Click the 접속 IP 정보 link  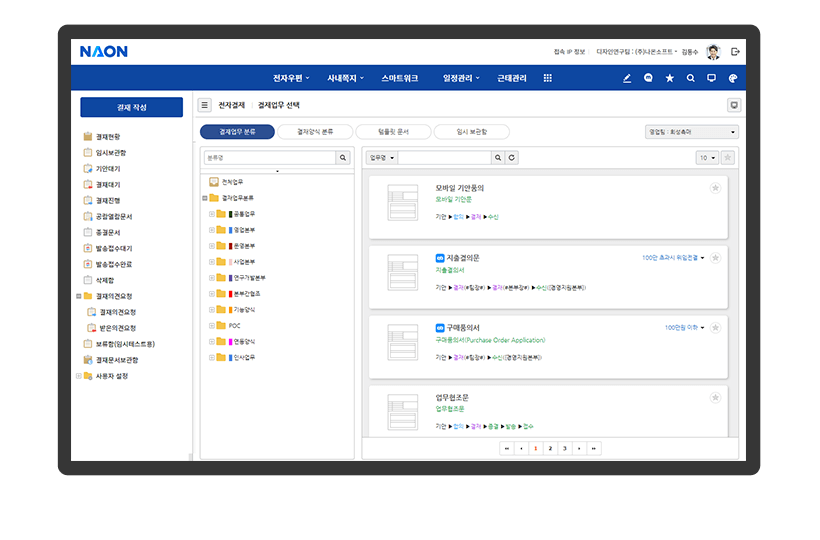click(x=570, y=52)
